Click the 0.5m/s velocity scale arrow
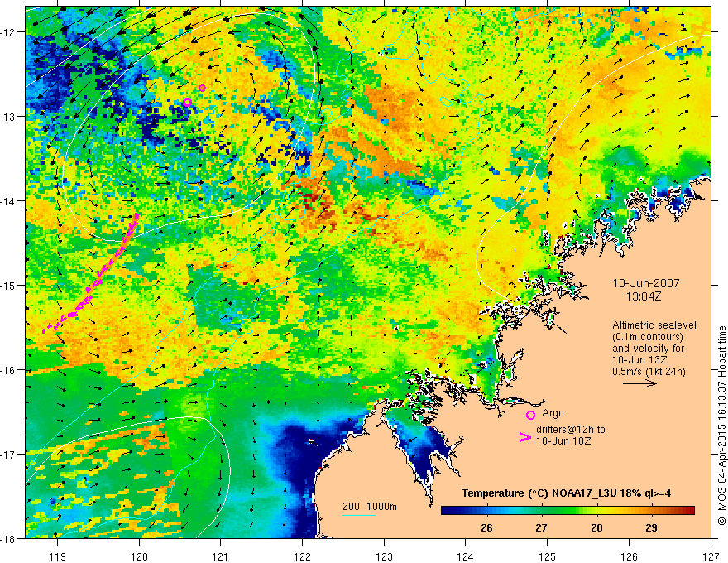This screenshot has width=728, height=563. point(639,383)
